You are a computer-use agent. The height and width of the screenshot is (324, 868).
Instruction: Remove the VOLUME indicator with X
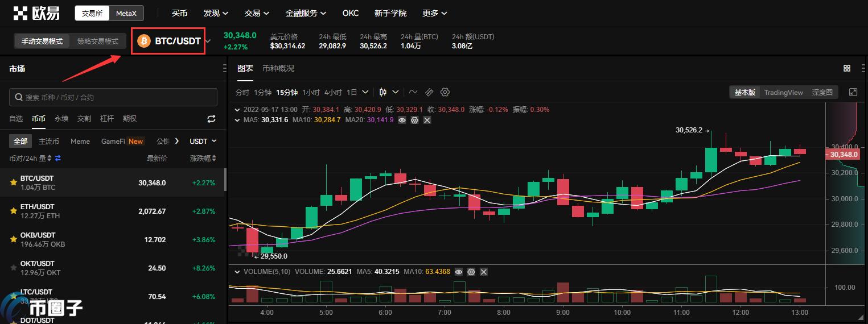(484, 272)
